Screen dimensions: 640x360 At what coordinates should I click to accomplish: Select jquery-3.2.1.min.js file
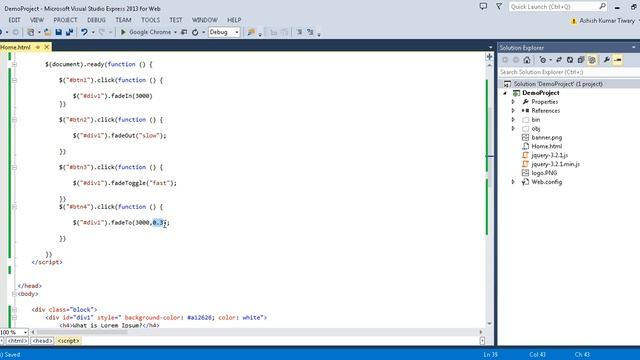pos(556,164)
